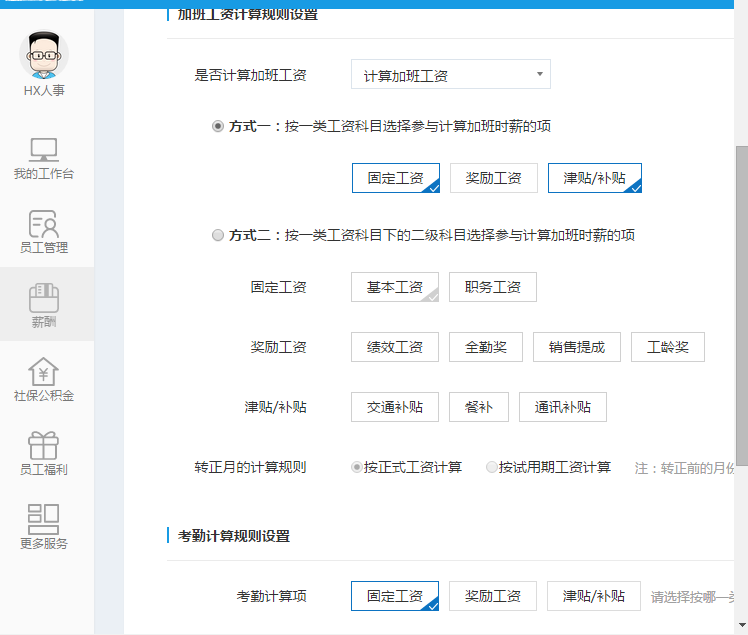Viewport: 748px width, 635px height.
Task: Choose 按试用期工资计算 radio option
Action: [491, 467]
